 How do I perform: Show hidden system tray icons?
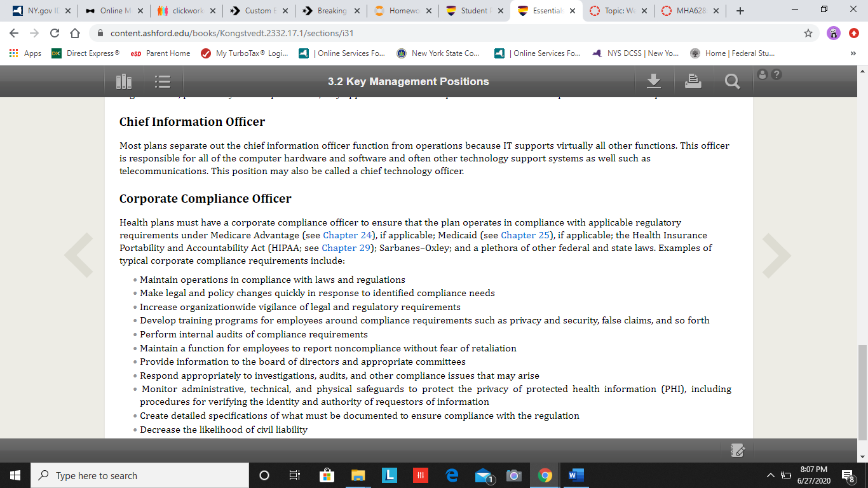(x=771, y=475)
